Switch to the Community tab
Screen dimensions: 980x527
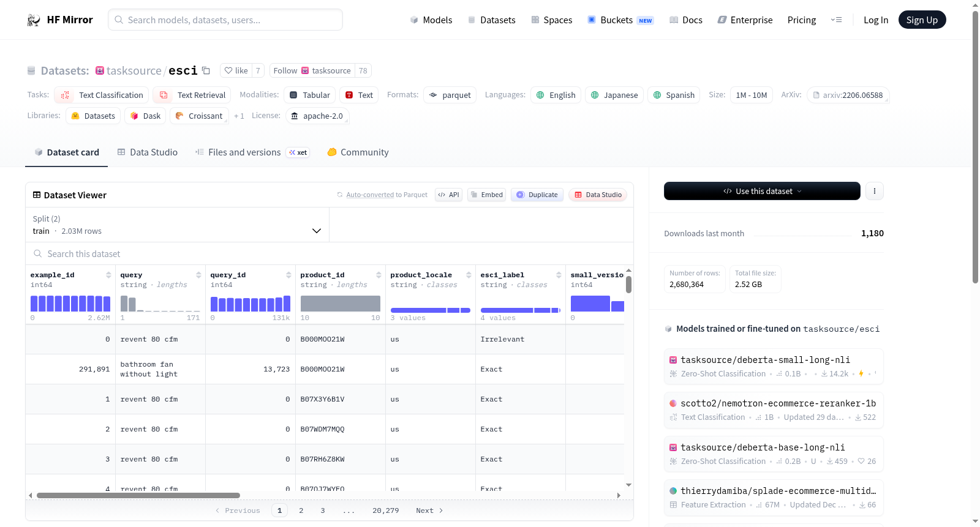pyautogui.click(x=358, y=152)
